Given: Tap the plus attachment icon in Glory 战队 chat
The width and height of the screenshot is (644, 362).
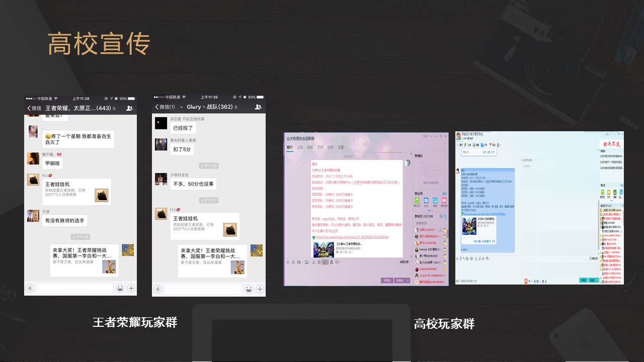Looking at the screenshot, I should (260, 289).
